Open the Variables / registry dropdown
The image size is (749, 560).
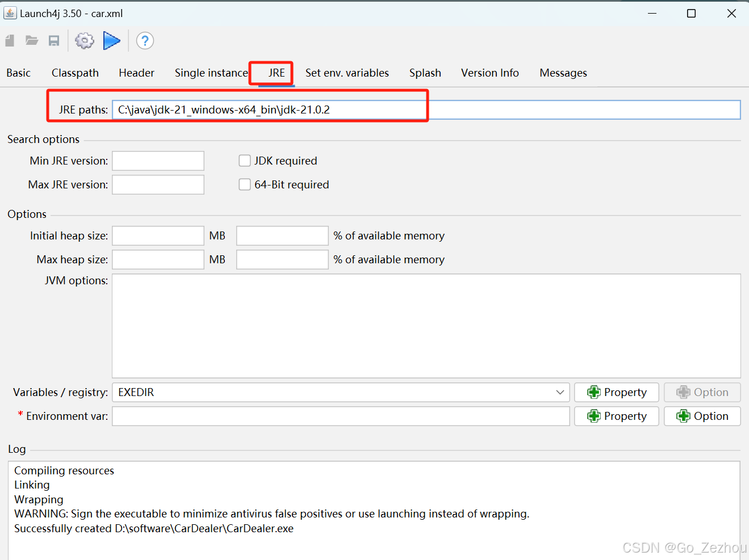pos(560,392)
